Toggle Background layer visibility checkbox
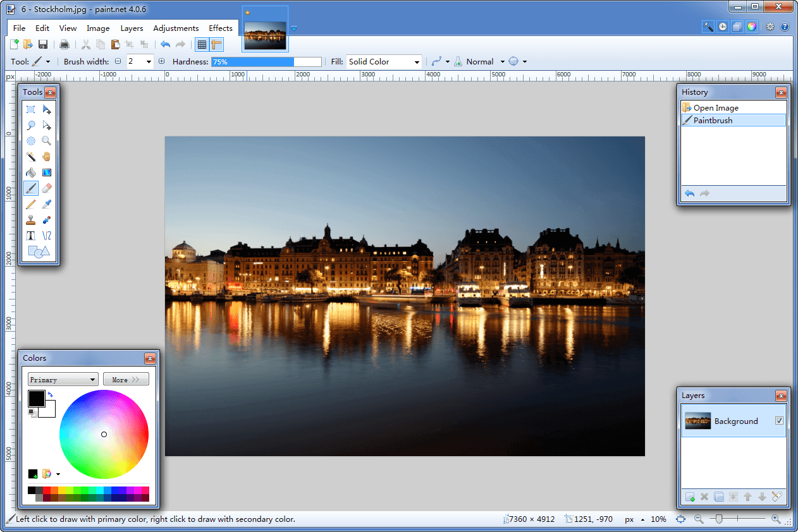This screenshot has height=532, width=798. click(x=779, y=421)
